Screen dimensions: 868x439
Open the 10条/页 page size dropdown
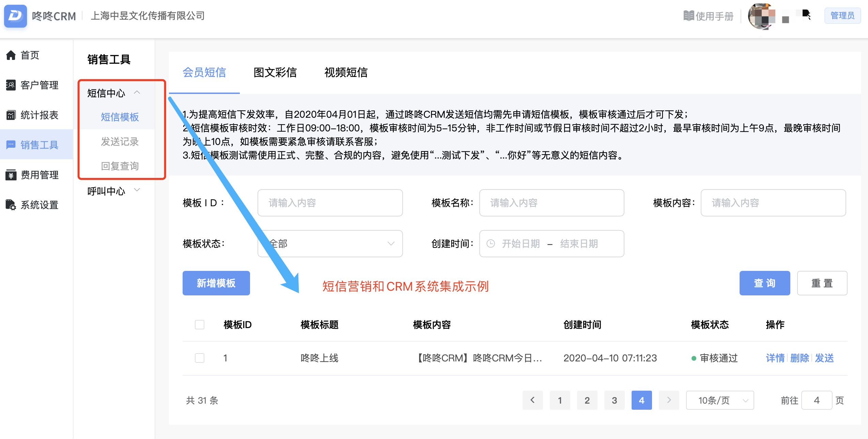[x=720, y=400]
